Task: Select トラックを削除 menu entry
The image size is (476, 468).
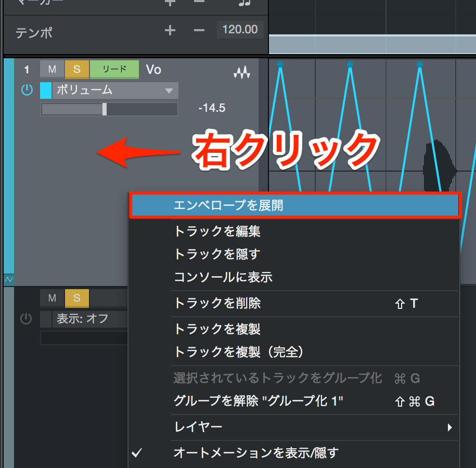Action: 294,303
